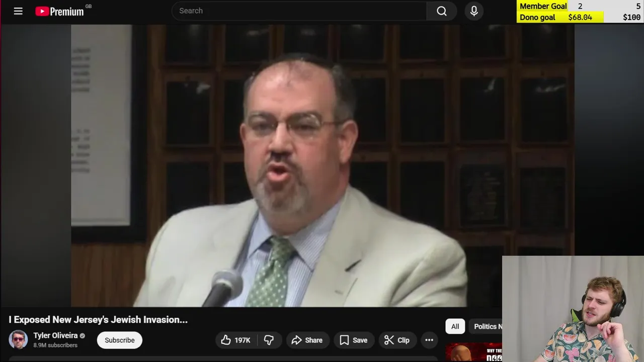Screen dimensions: 644x362
Task: Go to YouTube Premium home logo
Action: click(59, 11)
